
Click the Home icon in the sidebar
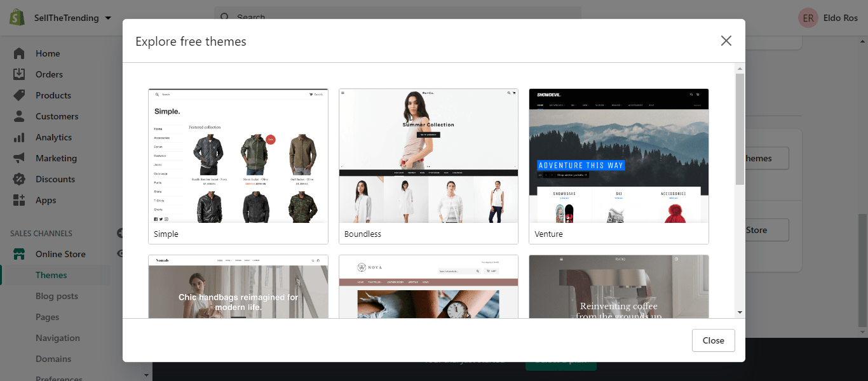(19, 53)
